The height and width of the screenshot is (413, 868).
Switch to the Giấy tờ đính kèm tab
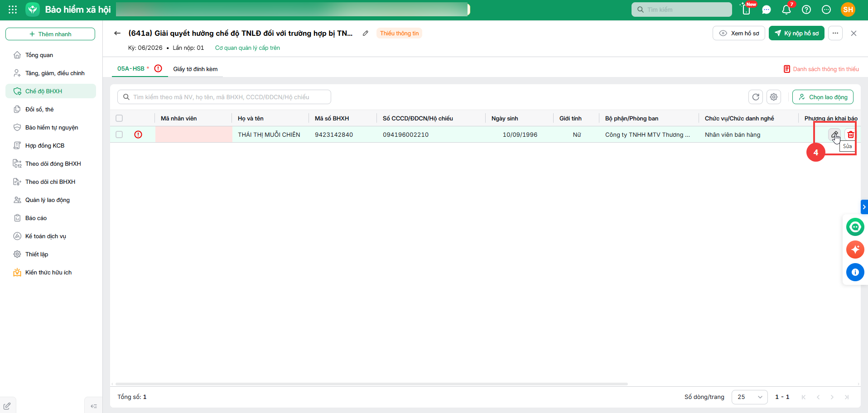pos(195,69)
